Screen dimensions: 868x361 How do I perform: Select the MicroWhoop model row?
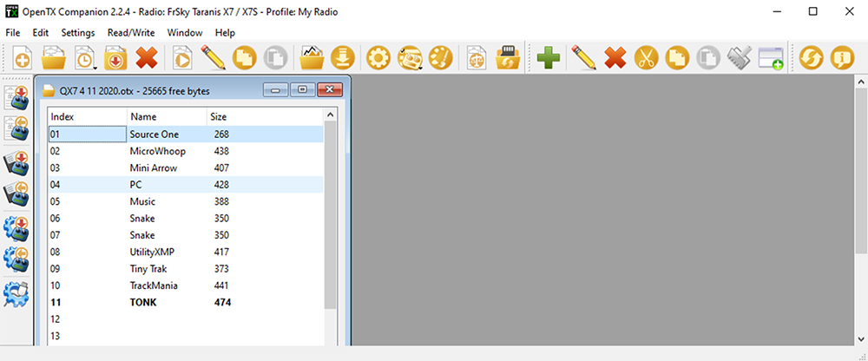tap(186, 151)
